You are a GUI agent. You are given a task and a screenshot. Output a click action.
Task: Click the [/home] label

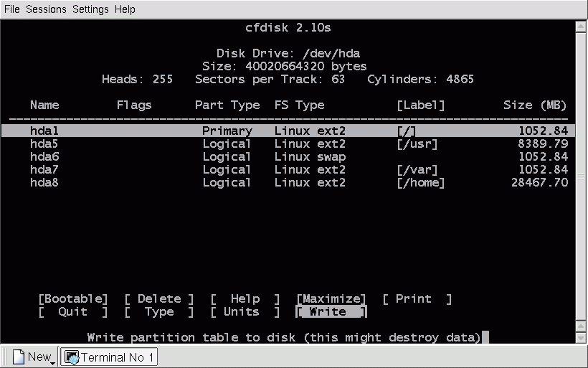[x=420, y=183]
